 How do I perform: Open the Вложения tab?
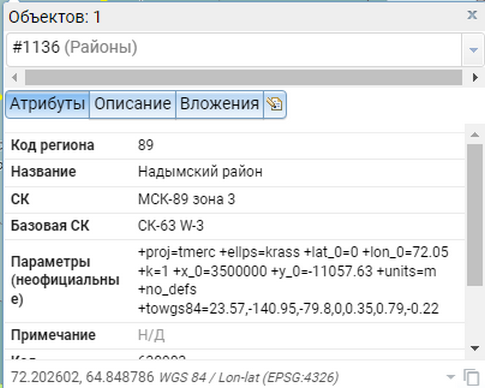click(x=220, y=104)
